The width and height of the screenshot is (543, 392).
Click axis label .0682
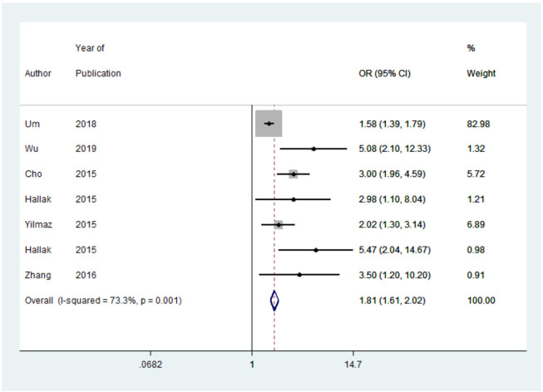tap(151, 365)
